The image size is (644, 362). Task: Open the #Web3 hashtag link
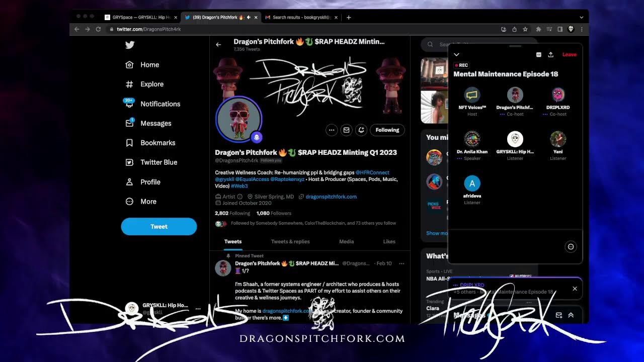tap(239, 186)
